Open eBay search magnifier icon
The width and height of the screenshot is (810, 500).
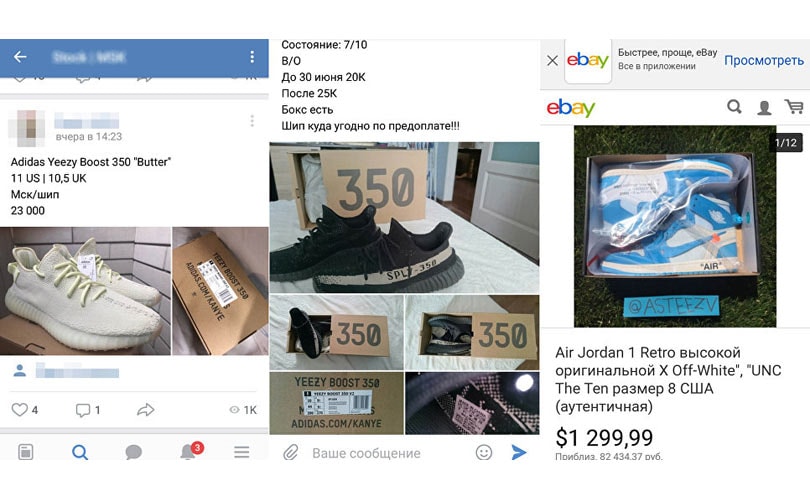pyautogui.click(x=734, y=107)
